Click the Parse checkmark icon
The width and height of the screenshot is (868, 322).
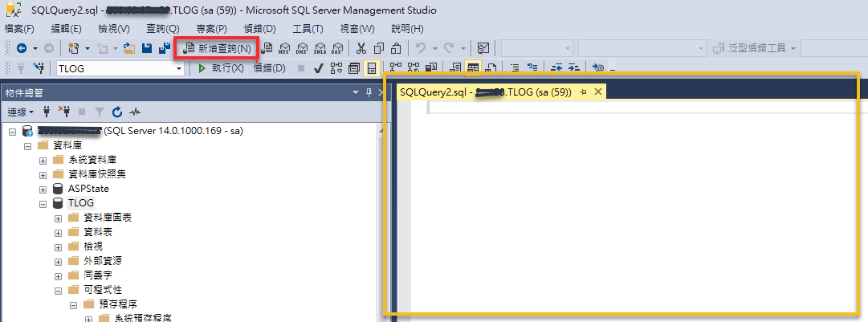318,68
